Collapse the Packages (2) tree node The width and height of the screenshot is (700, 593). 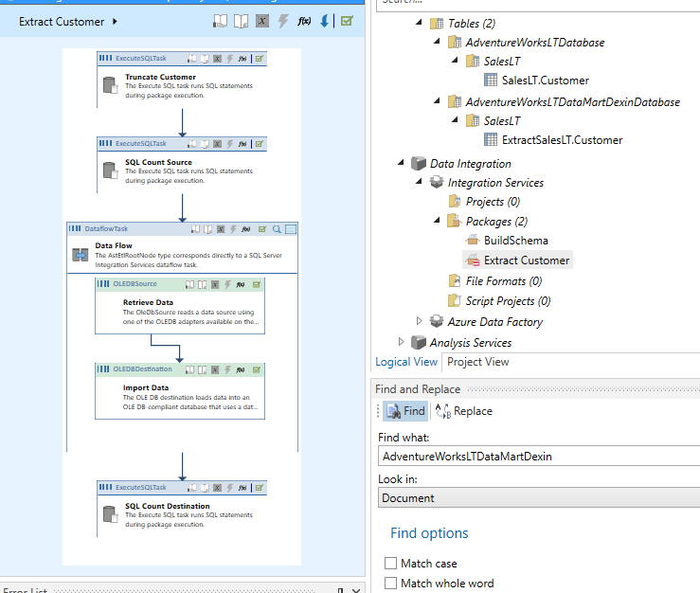(437, 220)
